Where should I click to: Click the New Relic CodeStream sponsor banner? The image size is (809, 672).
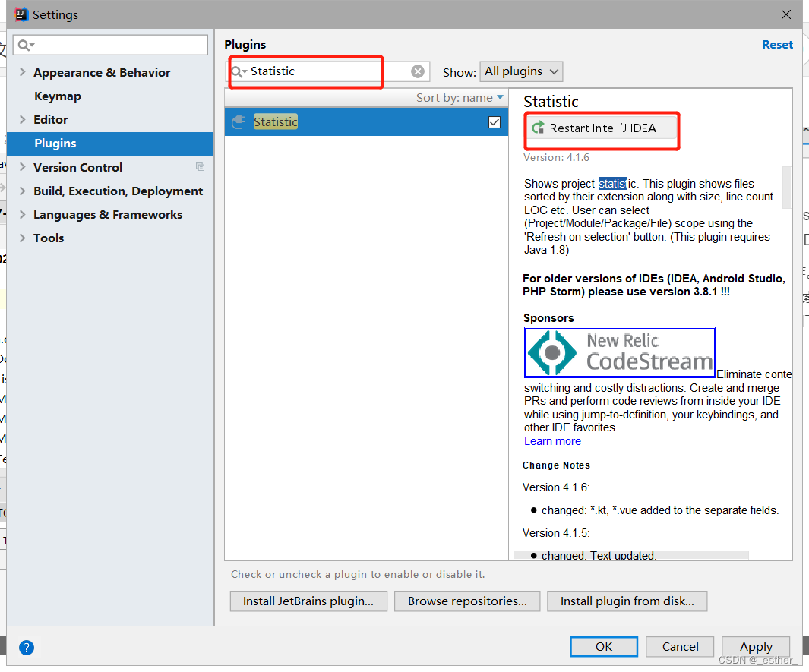pyautogui.click(x=620, y=352)
